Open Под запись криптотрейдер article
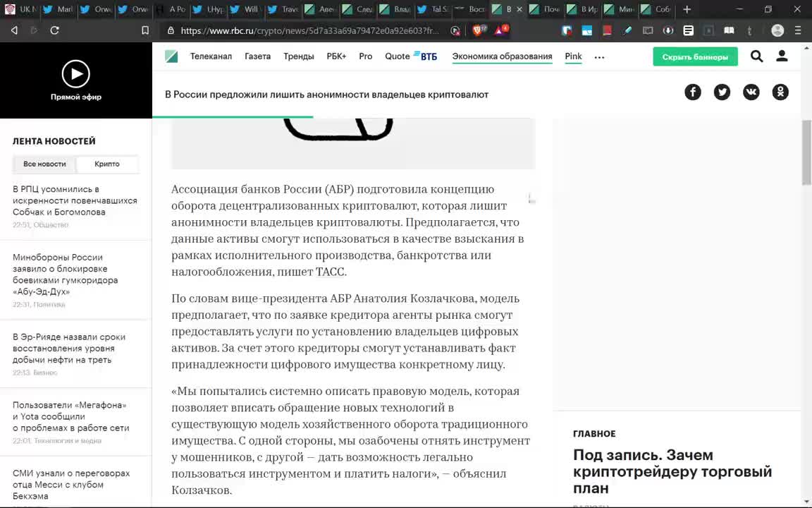 pos(672,471)
